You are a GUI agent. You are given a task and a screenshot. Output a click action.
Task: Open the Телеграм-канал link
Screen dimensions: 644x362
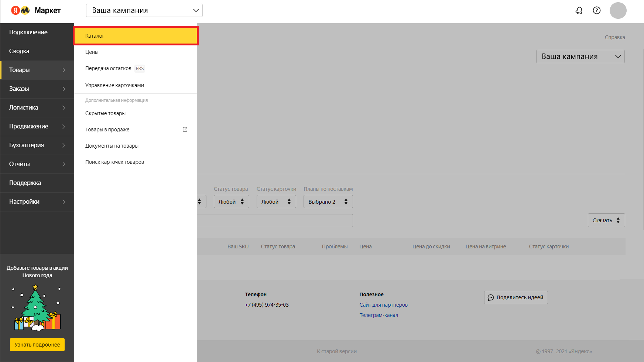pos(378,315)
